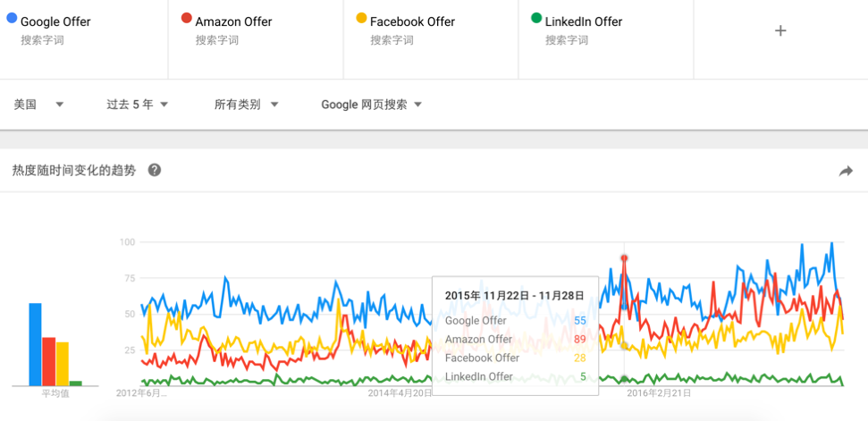Click the plus icon to add comparison
The width and height of the screenshot is (868, 421).
[780, 30]
